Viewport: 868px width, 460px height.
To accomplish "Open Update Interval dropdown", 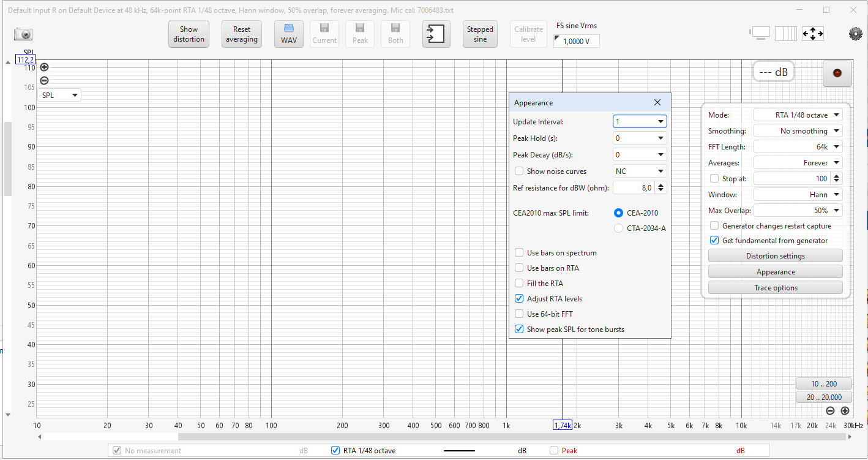I will [640, 122].
